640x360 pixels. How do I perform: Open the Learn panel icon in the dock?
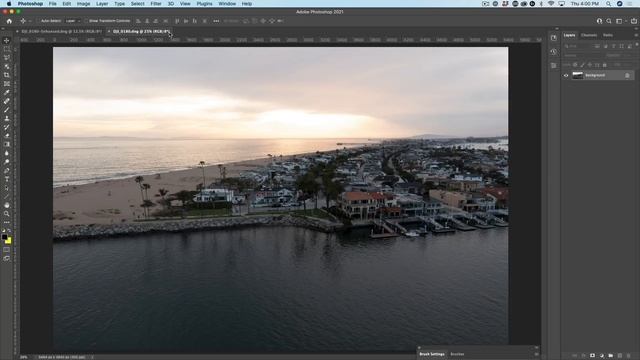553,38
